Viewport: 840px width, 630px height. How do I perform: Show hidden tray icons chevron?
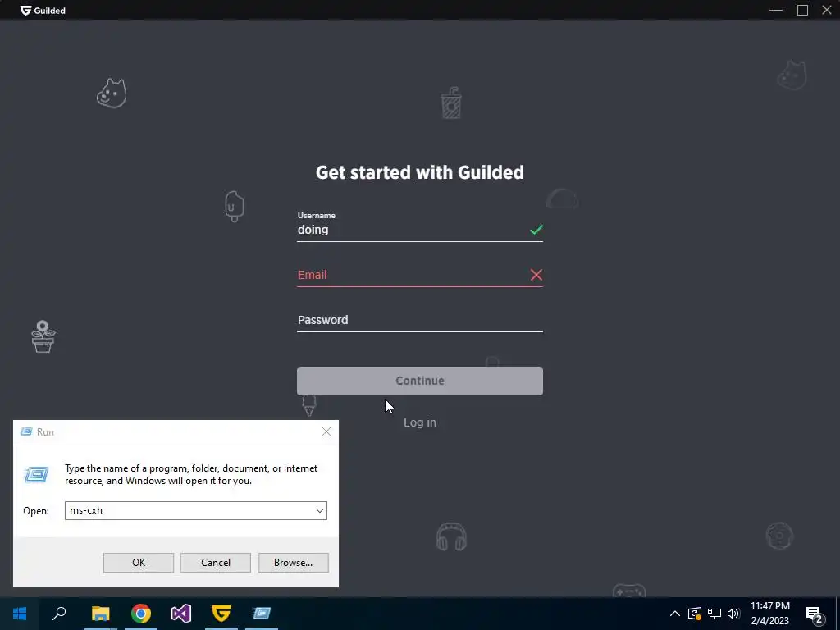pyautogui.click(x=675, y=614)
